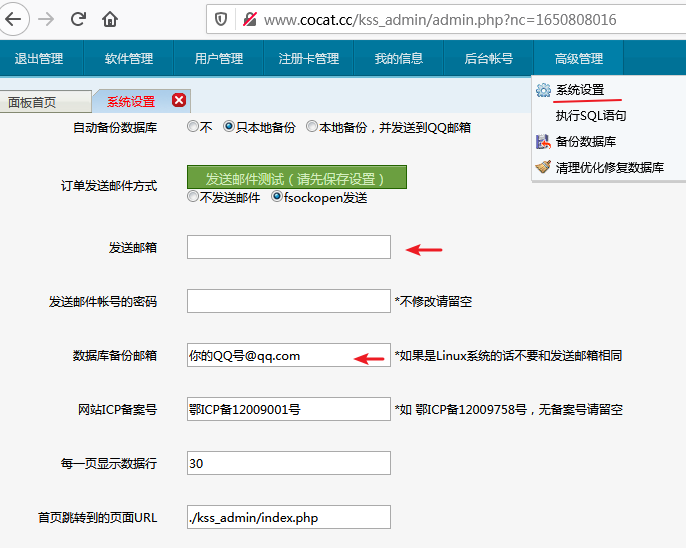The width and height of the screenshot is (686, 548).
Task: Open the 软件管理 menu
Action: pyautogui.click(x=129, y=58)
